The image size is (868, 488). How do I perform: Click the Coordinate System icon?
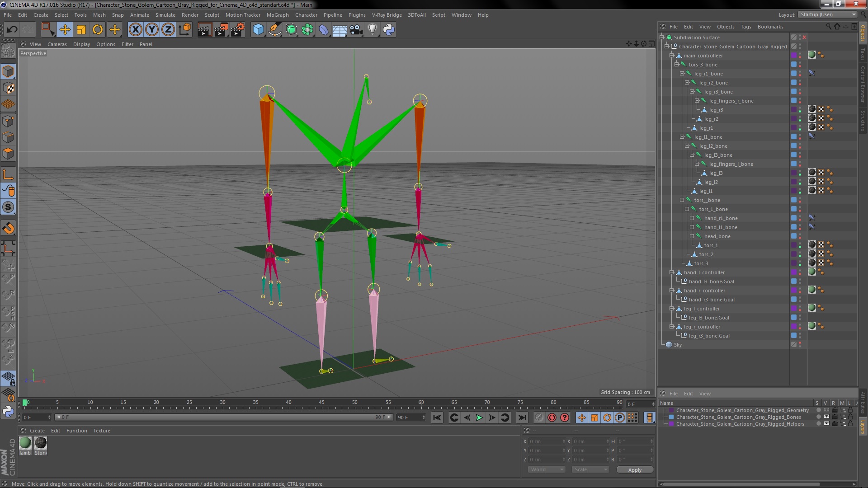[x=185, y=30]
